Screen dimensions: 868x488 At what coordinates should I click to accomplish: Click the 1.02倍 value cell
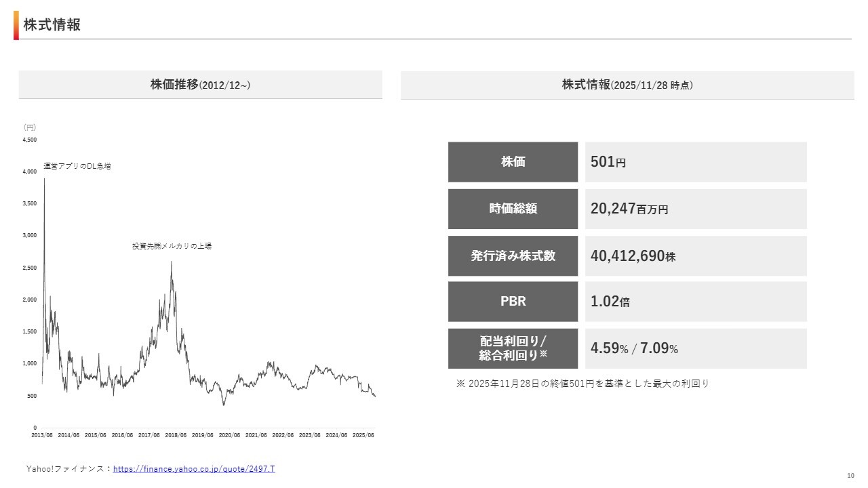click(x=696, y=302)
